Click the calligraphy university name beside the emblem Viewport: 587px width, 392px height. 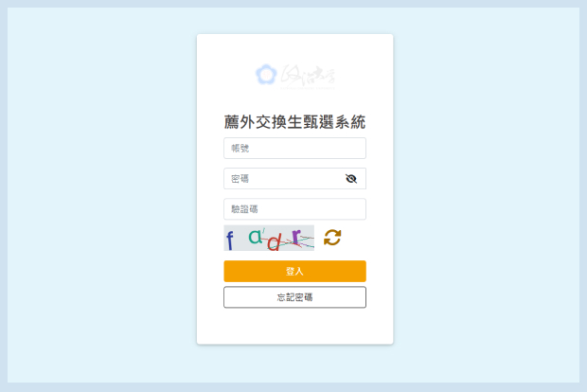(308, 75)
